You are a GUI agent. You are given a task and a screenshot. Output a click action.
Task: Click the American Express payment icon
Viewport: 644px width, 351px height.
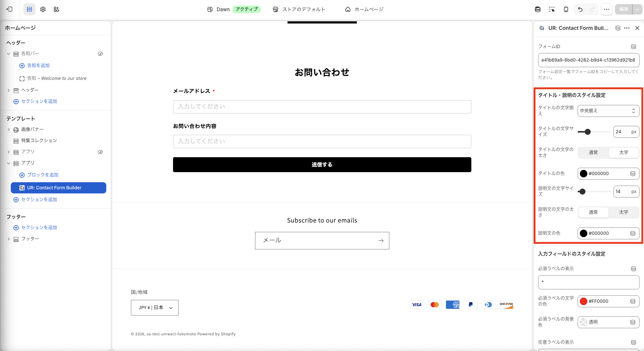pyautogui.click(x=453, y=305)
